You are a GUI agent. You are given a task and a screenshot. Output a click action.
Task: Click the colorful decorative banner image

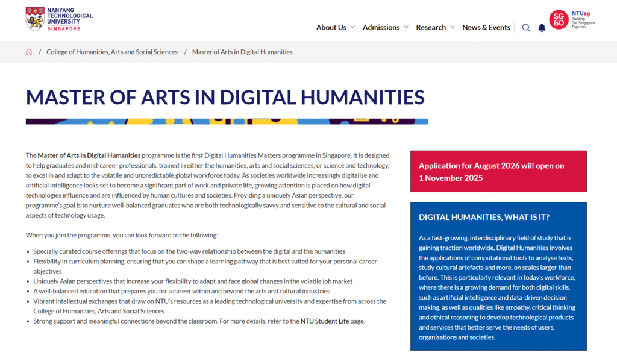(227, 121)
